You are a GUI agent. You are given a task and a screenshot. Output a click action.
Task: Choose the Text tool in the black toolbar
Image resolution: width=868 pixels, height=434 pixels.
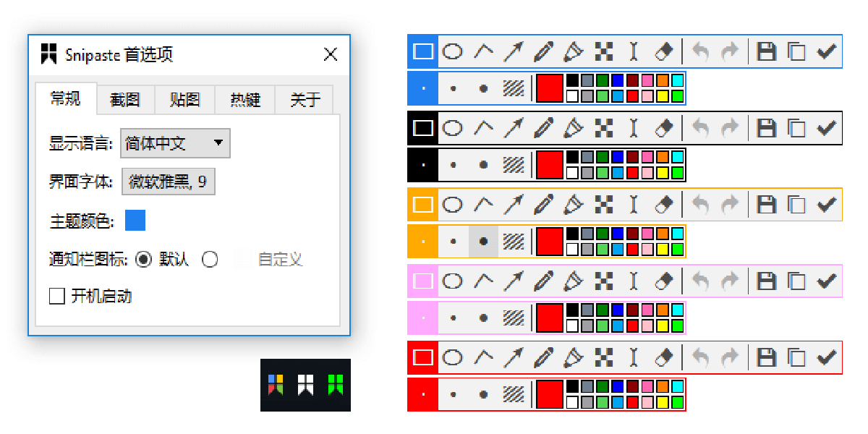pos(634,128)
